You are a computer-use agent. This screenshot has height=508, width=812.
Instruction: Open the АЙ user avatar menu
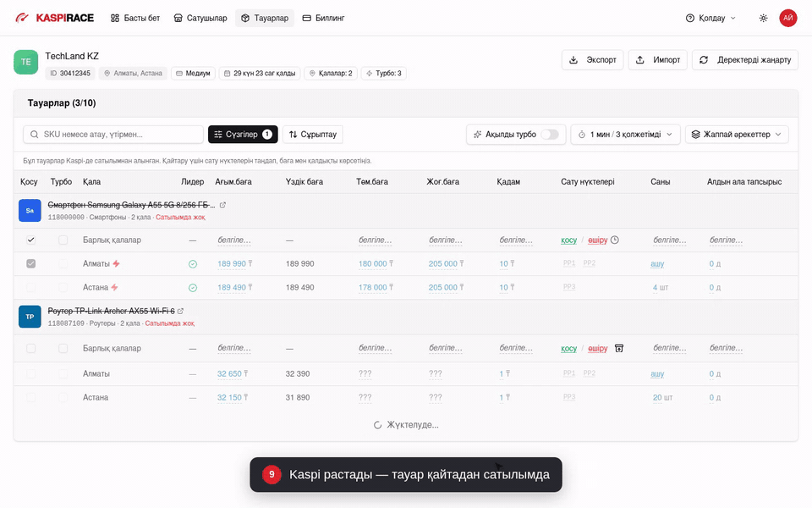(788, 18)
